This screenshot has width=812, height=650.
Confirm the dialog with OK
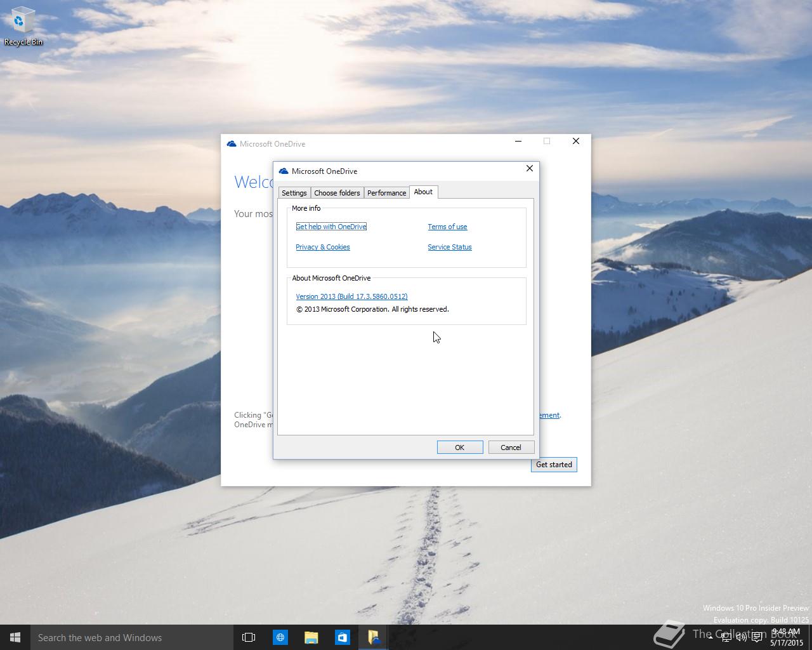point(460,448)
